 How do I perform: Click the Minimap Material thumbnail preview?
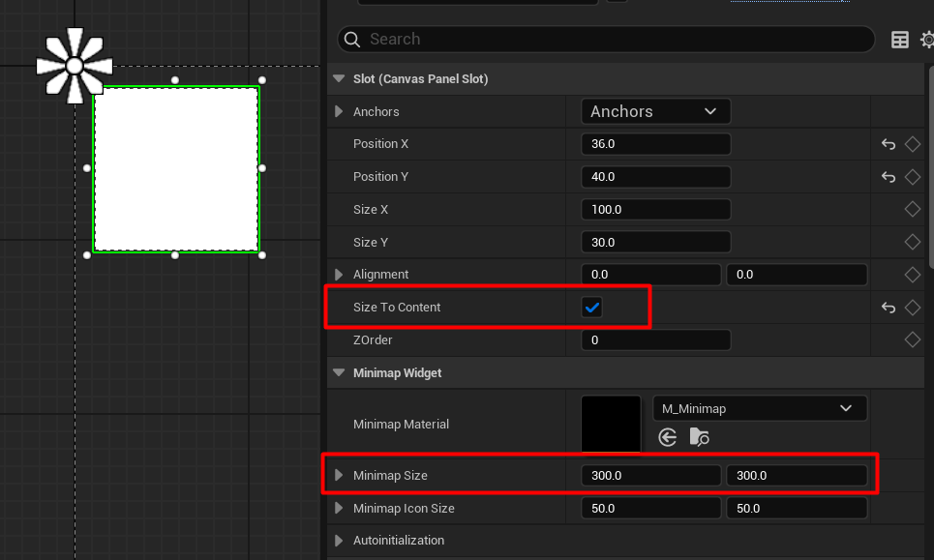coord(611,424)
